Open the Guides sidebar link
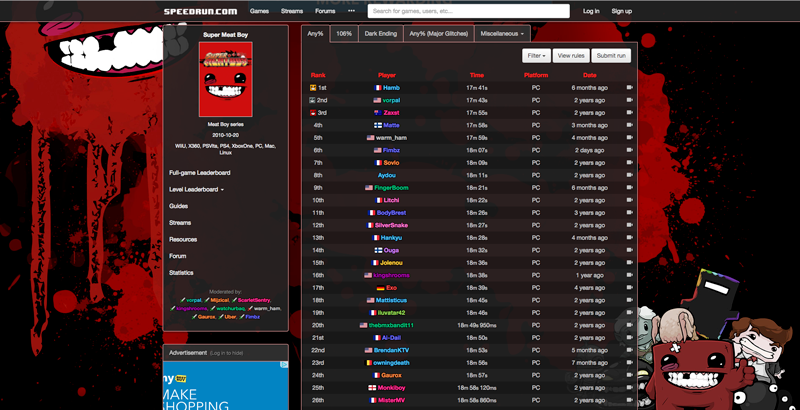Screen dimensions: 800x410 click(179, 206)
